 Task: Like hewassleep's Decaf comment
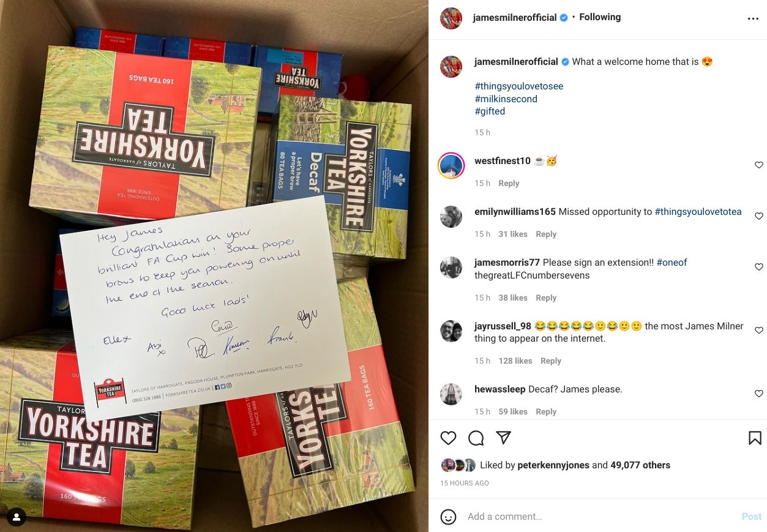(759, 394)
